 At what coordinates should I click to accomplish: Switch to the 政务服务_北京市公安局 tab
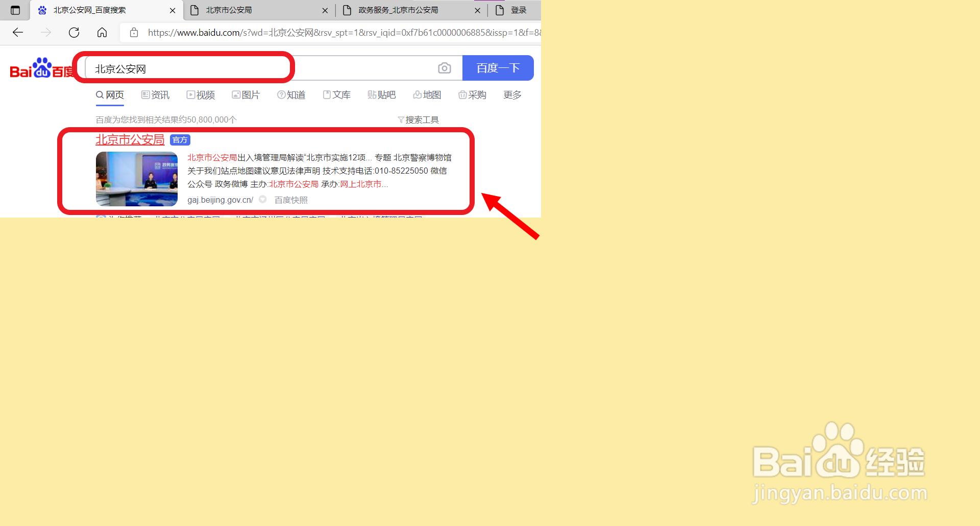click(x=411, y=10)
